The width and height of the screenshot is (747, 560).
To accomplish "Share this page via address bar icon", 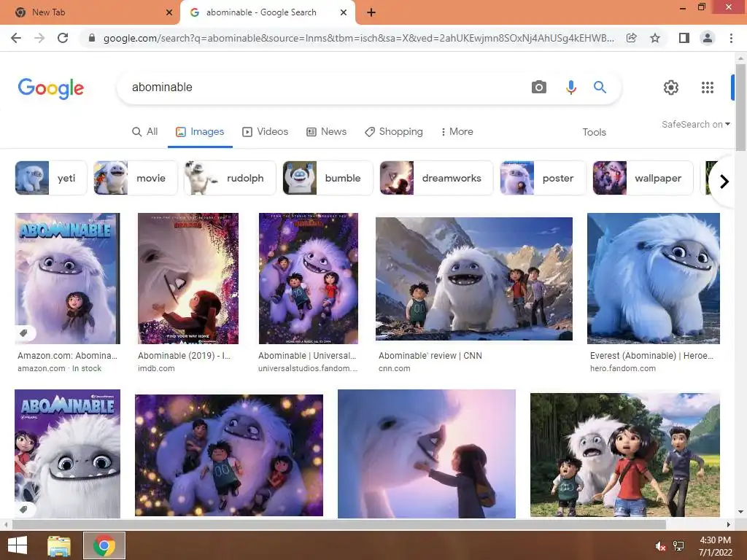I will (x=632, y=38).
